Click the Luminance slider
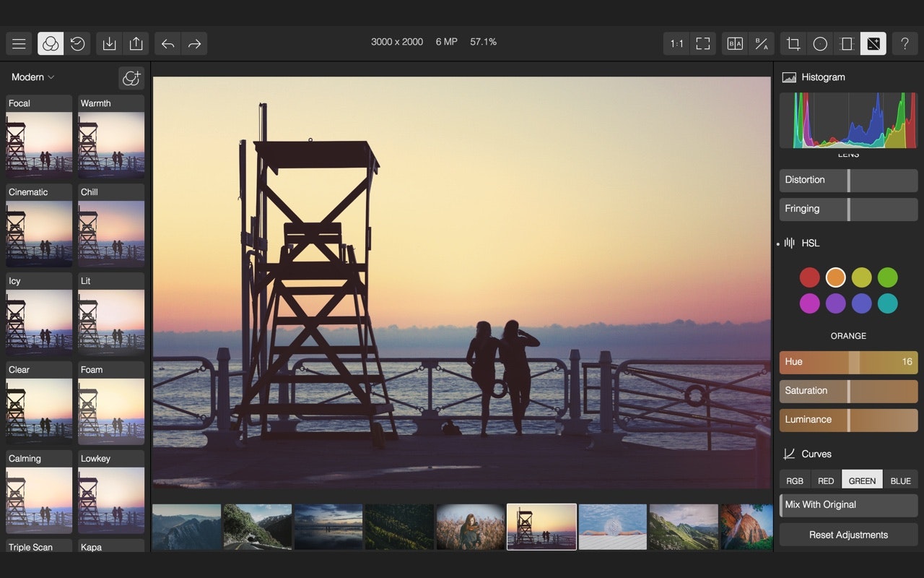This screenshot has width=924, height=578. 849,420
